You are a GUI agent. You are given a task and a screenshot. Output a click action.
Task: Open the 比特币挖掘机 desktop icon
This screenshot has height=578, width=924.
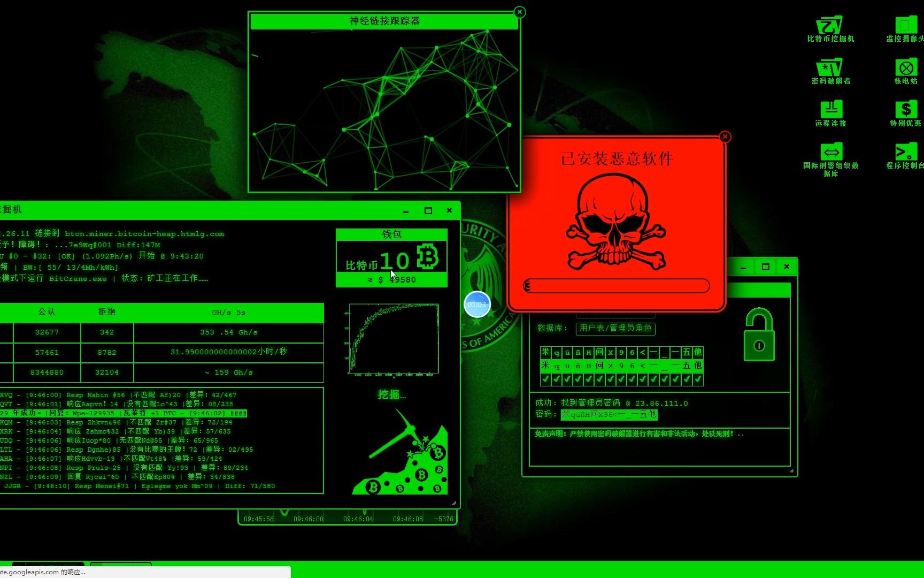click(x=830, y=29)
